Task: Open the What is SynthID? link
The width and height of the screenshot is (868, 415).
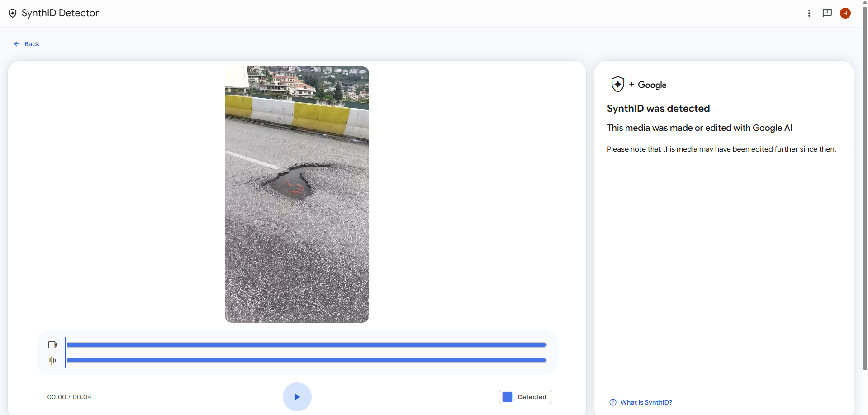Action: 646,402
